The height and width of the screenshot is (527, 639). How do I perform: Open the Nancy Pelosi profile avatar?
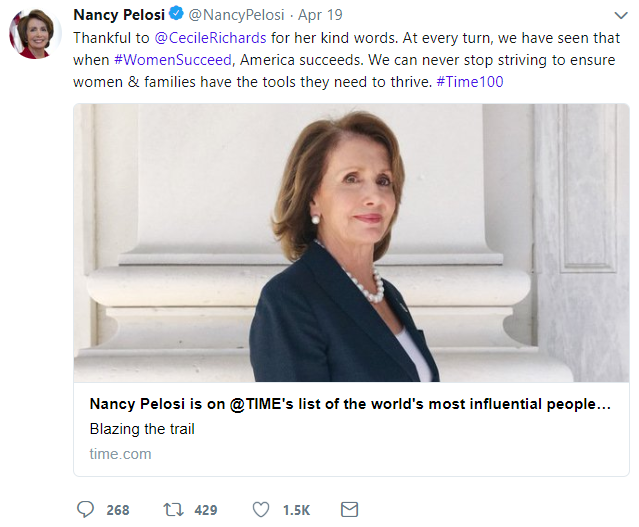(x=35, y=33)
